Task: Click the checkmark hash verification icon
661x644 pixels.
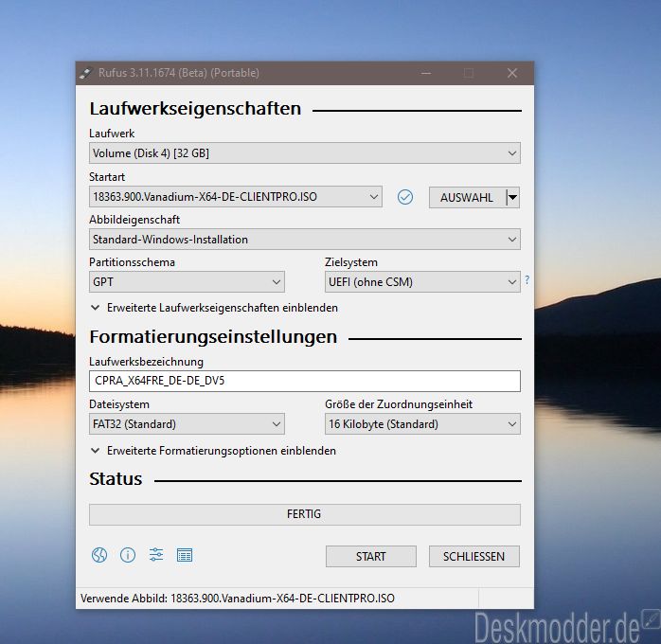Action: pos(405,197)
